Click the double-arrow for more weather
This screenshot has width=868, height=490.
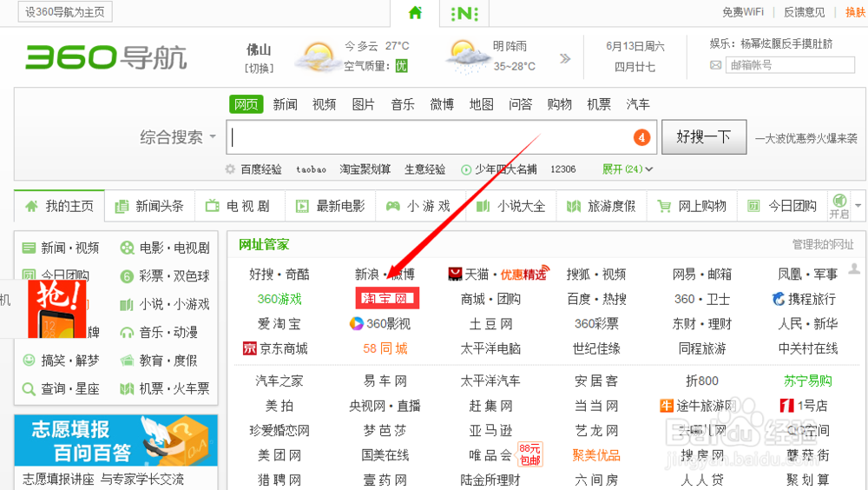pyautogui.click(x=565, y=58)
